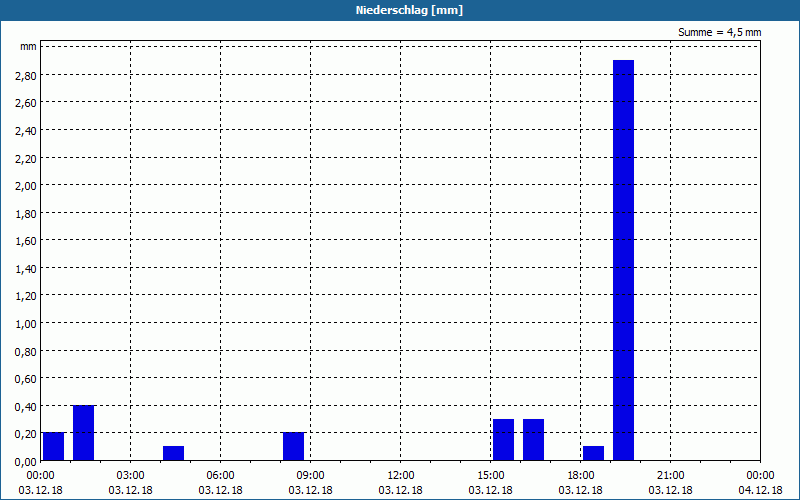Select the 0,40 mm bar after 01:00
800x500 pixels.
point(84,433)
